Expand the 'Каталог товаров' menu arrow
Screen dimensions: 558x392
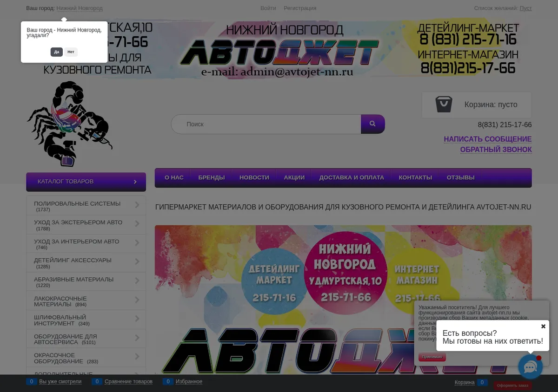(135, 182)
